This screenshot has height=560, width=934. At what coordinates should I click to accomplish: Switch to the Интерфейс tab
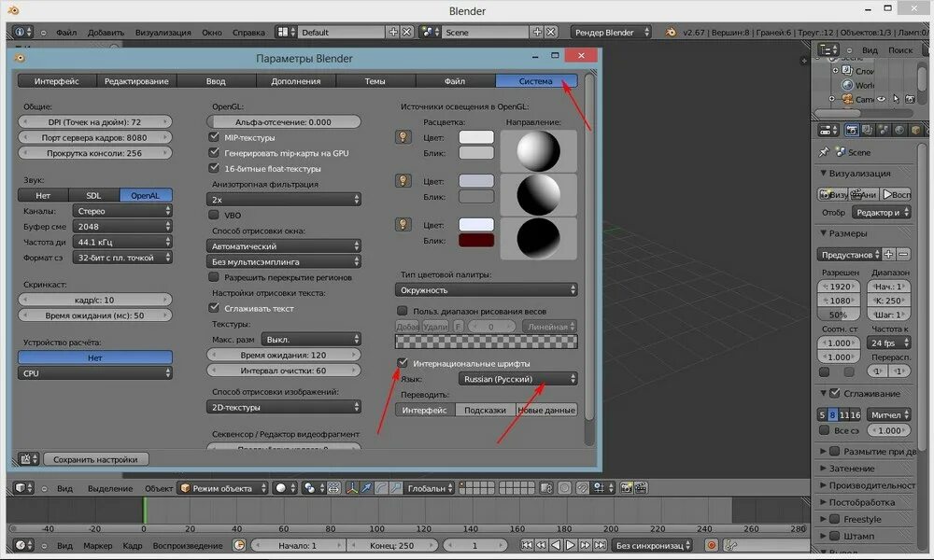pyautogui.click(x=57, y=81)
